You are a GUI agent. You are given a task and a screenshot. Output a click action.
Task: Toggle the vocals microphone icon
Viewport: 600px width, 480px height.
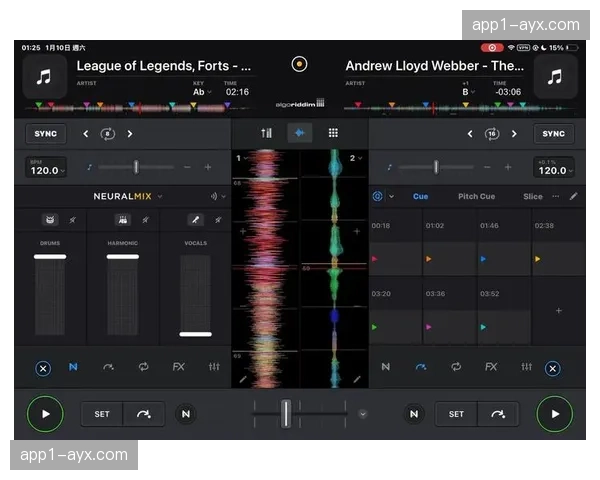(x=195, y=220)
